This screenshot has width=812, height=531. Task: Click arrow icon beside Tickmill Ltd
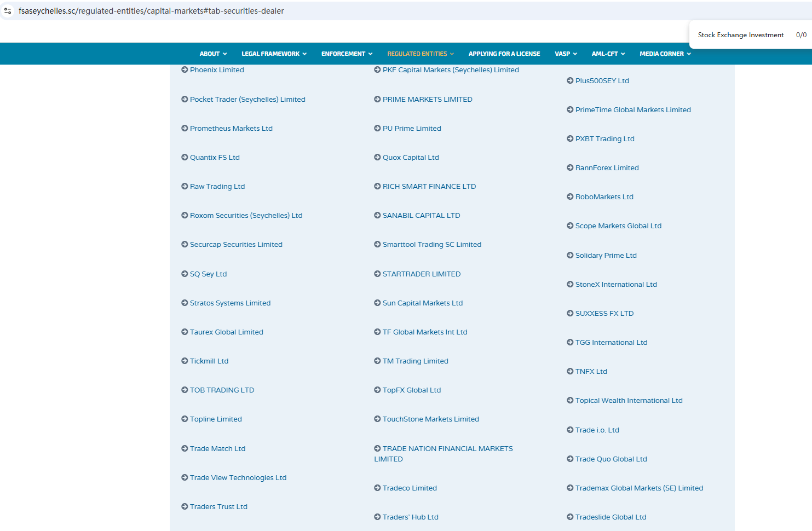(x=185, y=361)
